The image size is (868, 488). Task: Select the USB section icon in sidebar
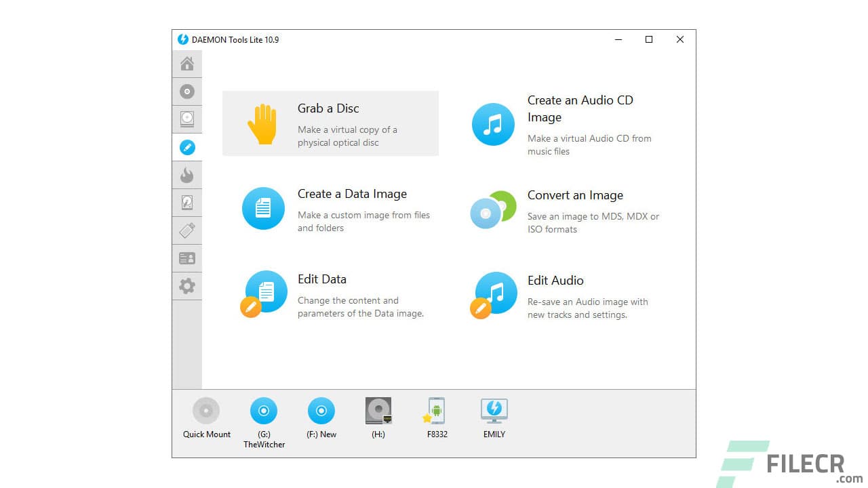[186, 230]
